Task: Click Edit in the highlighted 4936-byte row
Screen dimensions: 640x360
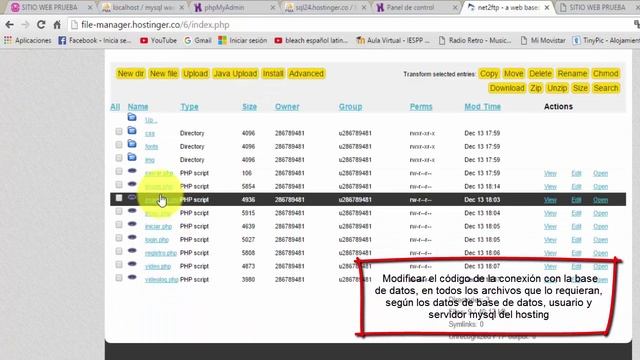Action: click(576, 200)
